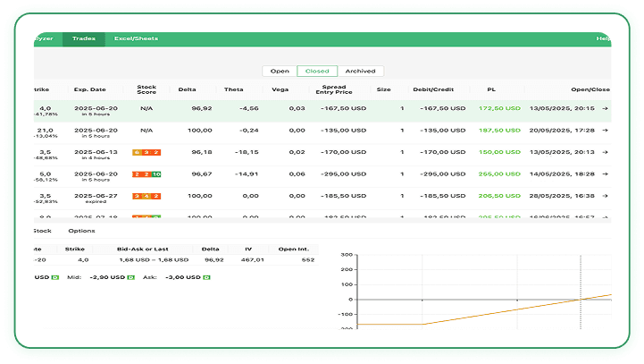Switch to the Excel/Sheets tab
This screenshot has height=364, width=644.
point(136,38)
